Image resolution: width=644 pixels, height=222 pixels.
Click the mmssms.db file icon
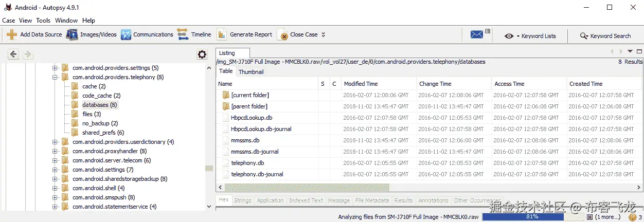point(226,140)
